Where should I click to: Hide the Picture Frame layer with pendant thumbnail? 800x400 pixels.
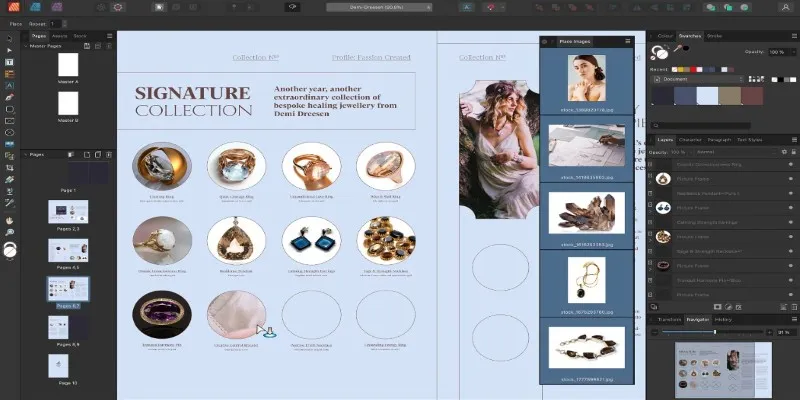[791, 179]
